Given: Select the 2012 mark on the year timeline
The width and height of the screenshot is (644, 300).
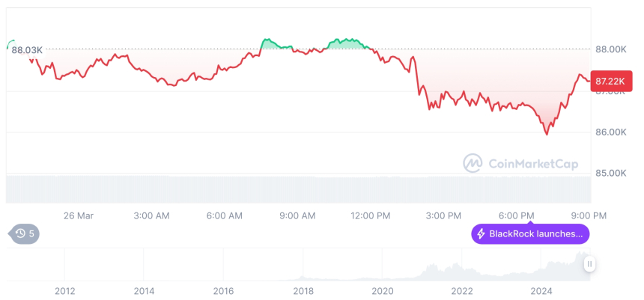Looking at the screenshot, I should (65, 291).
